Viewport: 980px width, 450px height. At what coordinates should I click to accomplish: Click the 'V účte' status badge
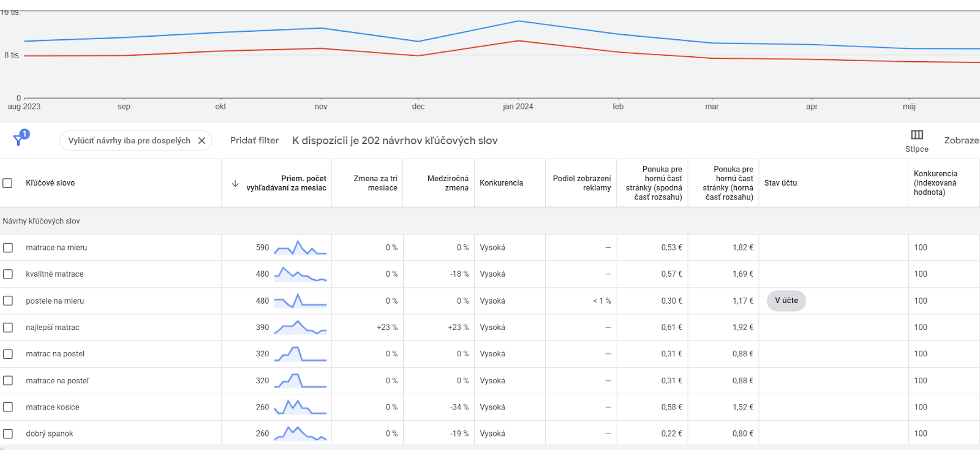(786, 301)
